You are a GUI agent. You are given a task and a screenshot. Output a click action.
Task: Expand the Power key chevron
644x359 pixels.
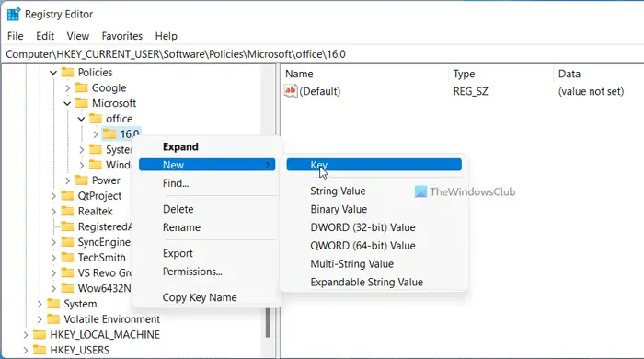pyautogui.click(x=67, y=180)
